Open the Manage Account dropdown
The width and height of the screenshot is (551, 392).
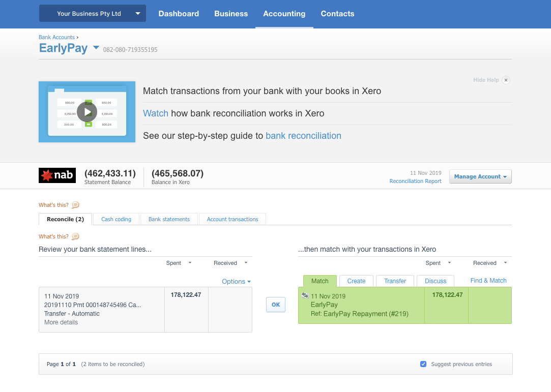click(x=480, y=177)
